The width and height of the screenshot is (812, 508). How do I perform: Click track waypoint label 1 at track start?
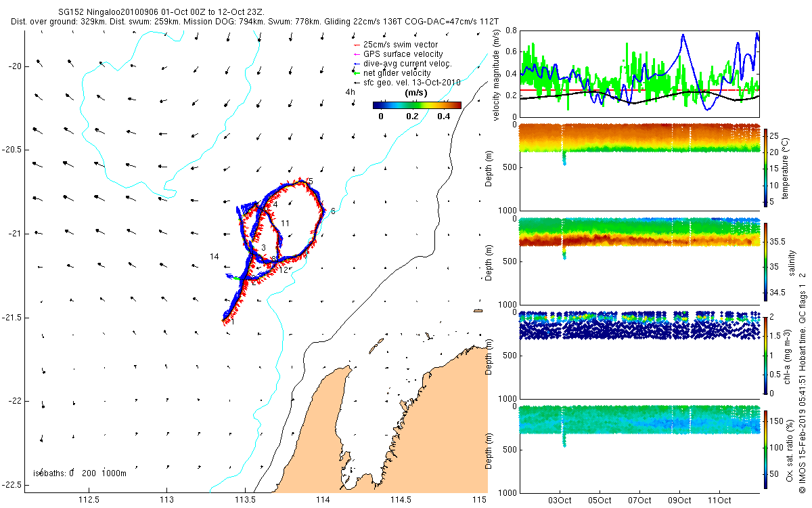click(232, 322)
